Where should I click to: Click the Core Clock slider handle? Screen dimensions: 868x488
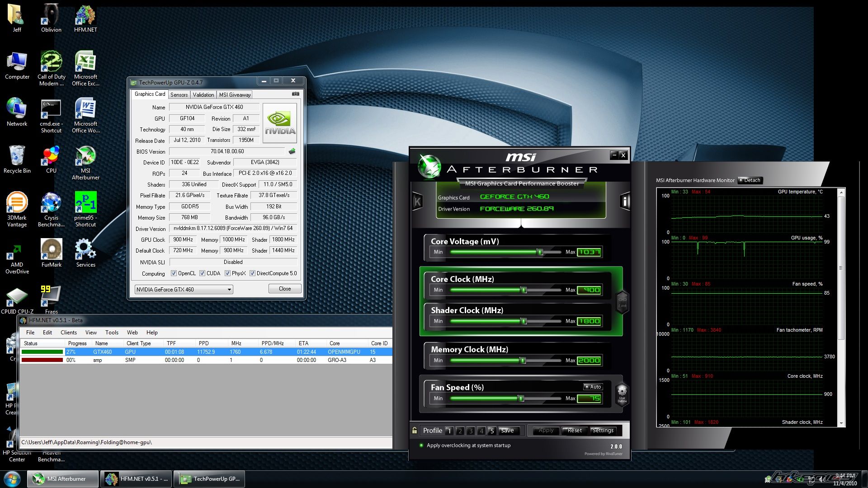click(524, 290)
